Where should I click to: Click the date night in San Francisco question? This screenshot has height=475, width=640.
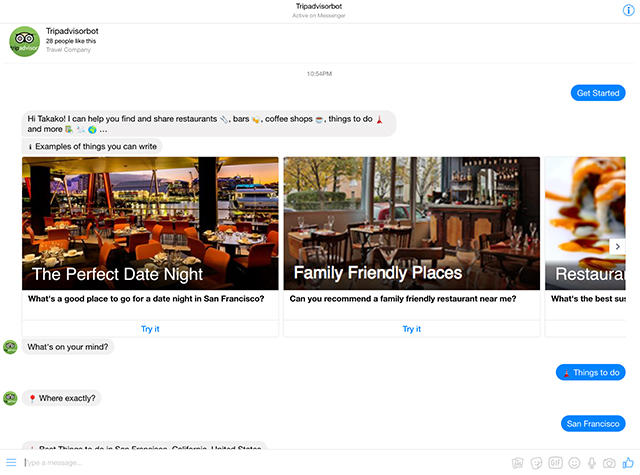point(146,299)
